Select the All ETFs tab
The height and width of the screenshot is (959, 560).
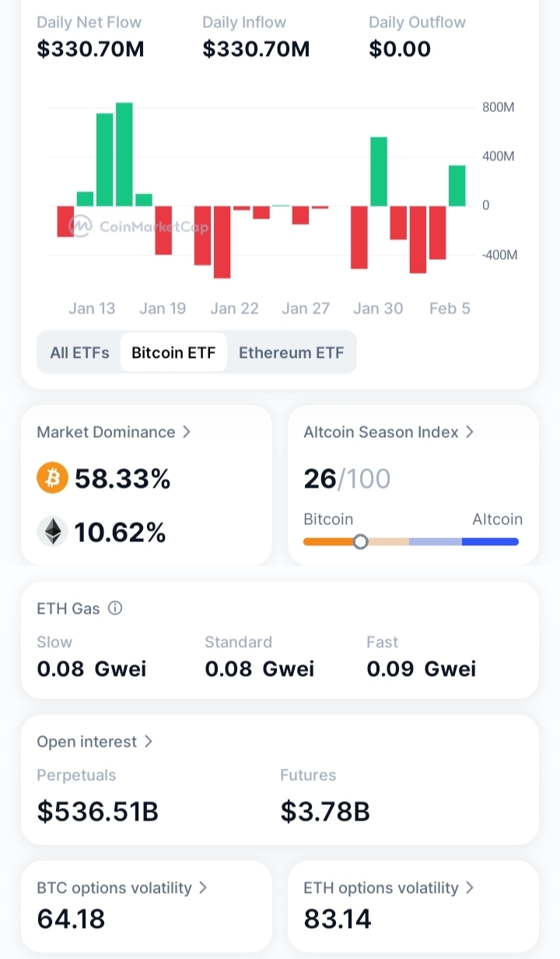click(x=79, y=352)
